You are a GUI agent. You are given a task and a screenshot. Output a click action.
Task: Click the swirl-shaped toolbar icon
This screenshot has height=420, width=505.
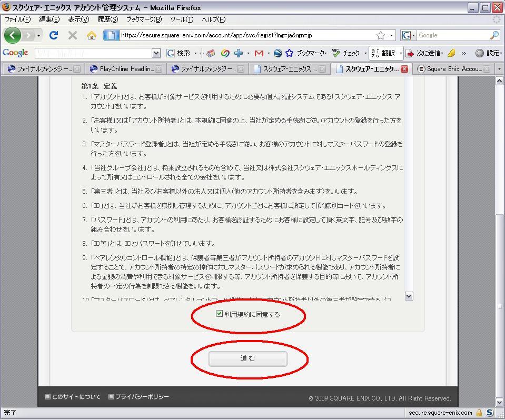click(225, 53)
